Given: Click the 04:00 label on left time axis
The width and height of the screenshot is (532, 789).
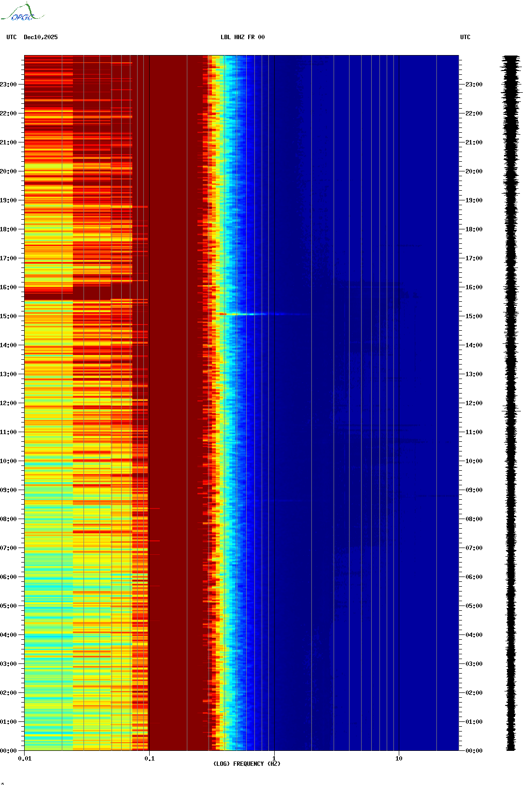Looking at the screenshot, I should pyautogui.click(x=8, y=635).
